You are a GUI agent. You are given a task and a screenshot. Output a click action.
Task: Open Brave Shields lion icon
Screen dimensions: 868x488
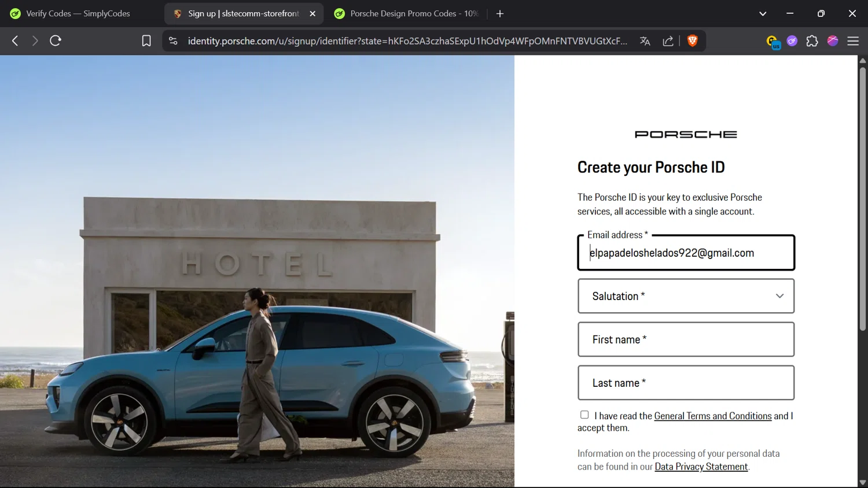(692, 40)
